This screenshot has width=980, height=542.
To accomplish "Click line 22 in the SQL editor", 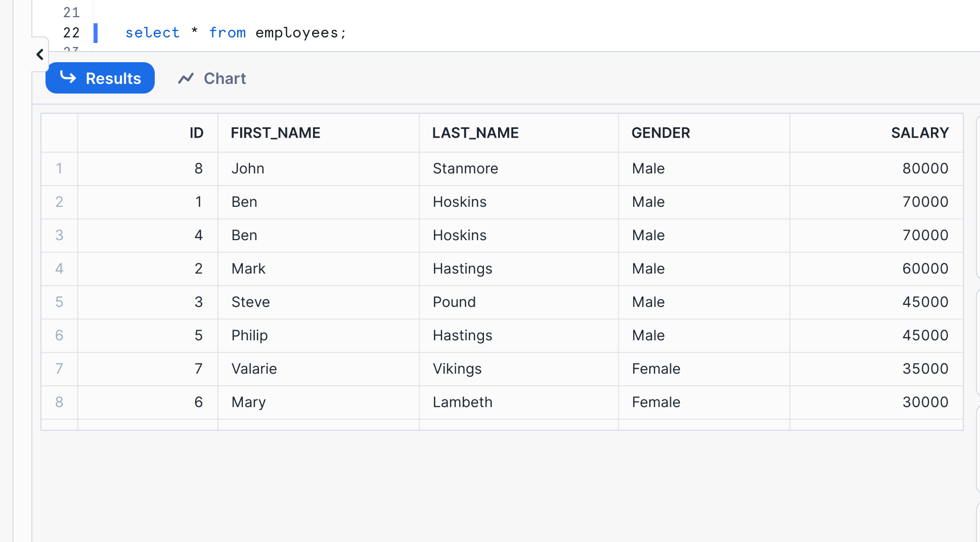I will click(236, 33).
